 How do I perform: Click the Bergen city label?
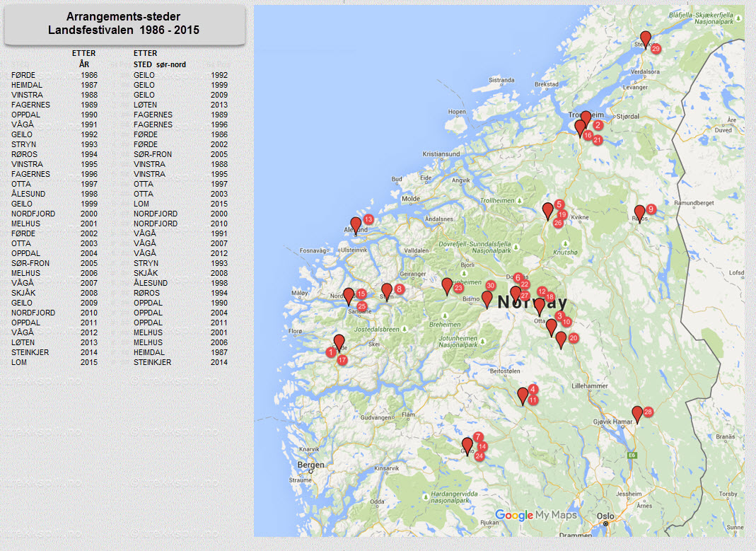pos(310,465)
